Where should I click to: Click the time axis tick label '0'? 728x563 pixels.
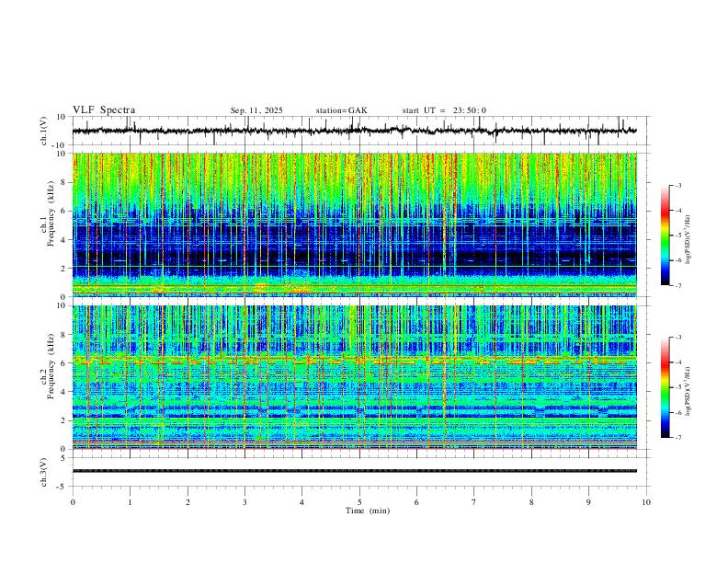[73, 502]
